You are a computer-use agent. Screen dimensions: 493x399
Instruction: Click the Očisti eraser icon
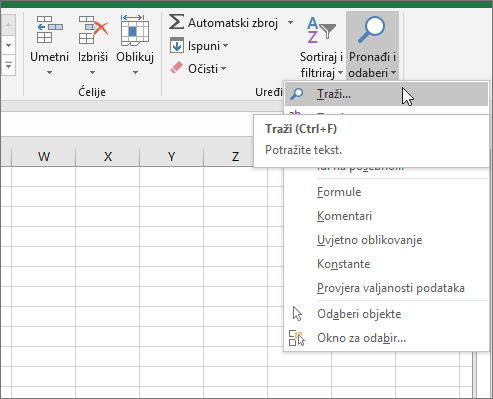[x=177, y=68]
